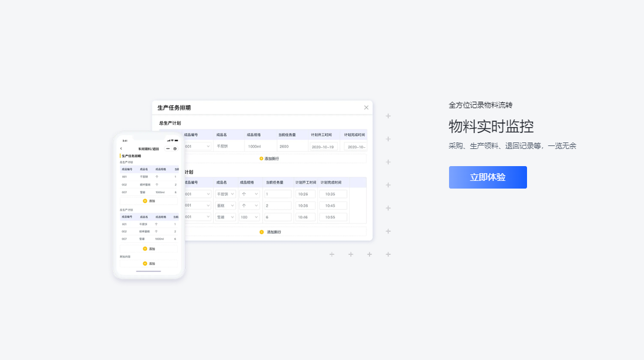Tap the 添加 button under 附加内容 on the phone
This screenshot has height=360, width=644.
[x=149, y=264]
